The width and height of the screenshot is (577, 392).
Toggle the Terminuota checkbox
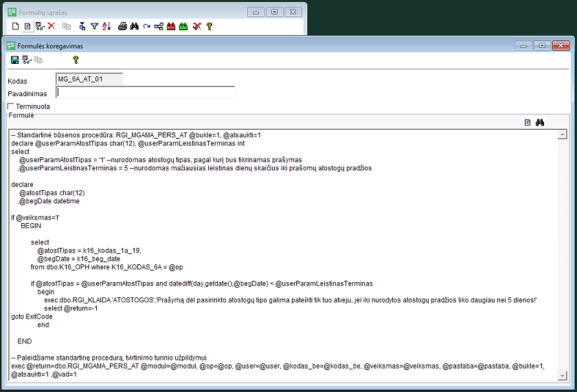pyautogui.click(x=10, y=106)
